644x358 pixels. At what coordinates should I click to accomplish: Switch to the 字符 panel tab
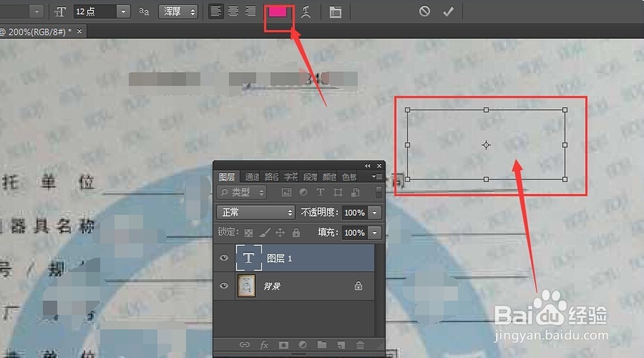pos(291,177)
